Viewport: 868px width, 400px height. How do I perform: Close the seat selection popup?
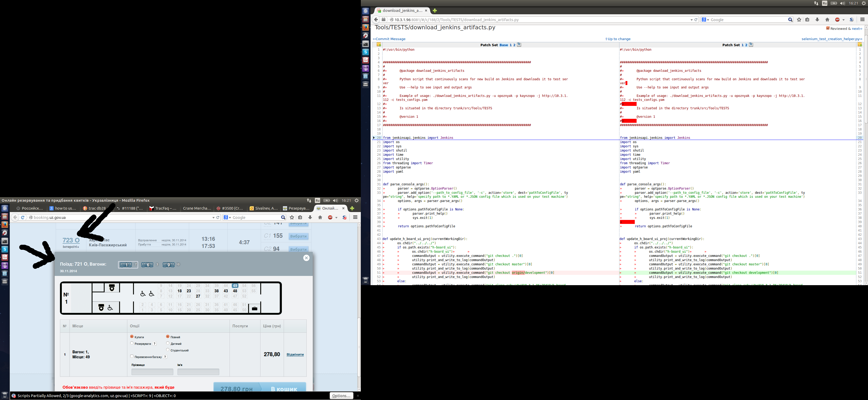pos(306,258)
